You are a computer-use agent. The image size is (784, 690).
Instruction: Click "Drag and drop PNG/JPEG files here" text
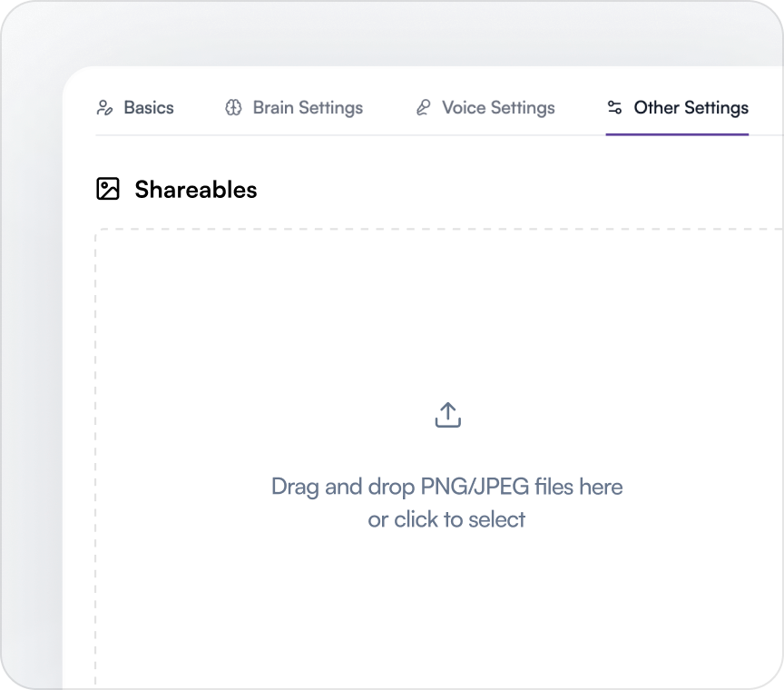[x=446, y=487]
